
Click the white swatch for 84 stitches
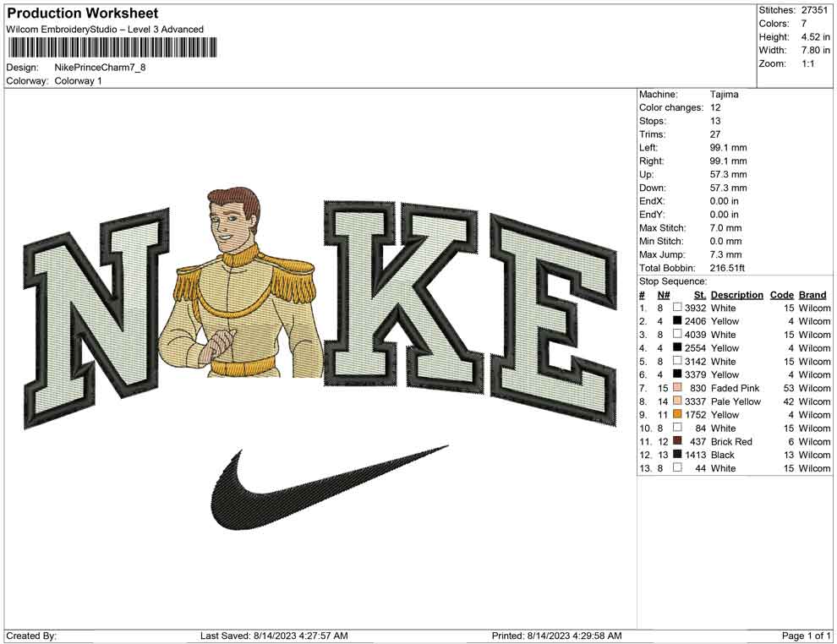[677, 428]
